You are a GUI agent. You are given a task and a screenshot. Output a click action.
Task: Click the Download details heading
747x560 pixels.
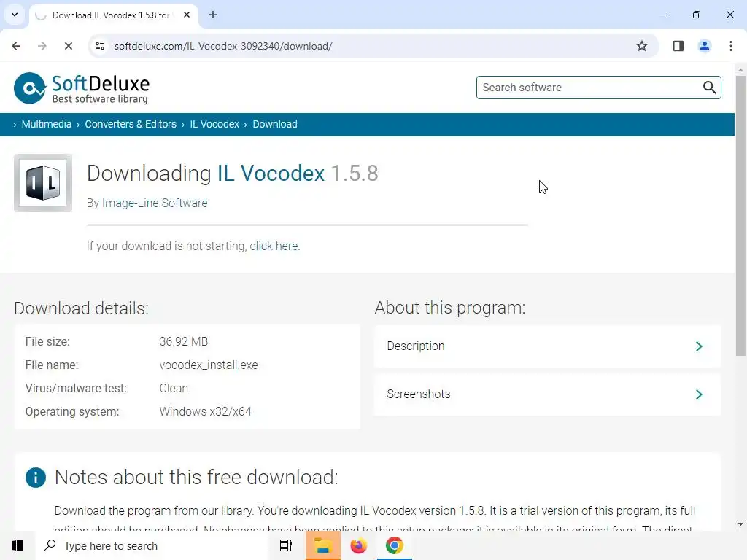point(82,308)
